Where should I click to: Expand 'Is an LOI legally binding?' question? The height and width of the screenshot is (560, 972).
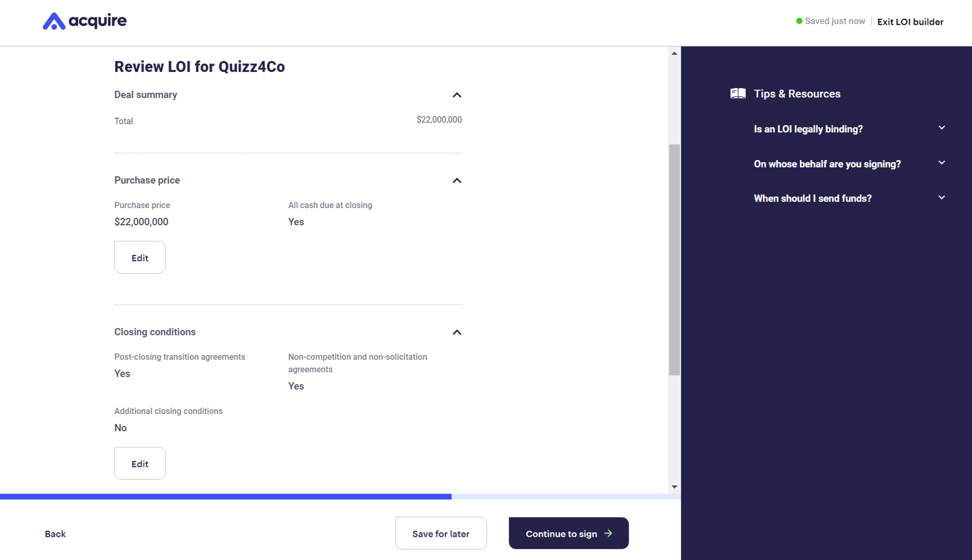[x=808, y=129]
